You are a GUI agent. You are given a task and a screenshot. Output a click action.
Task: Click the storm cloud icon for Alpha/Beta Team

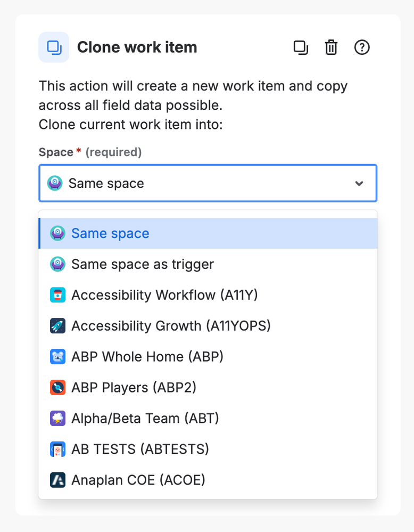57,419
